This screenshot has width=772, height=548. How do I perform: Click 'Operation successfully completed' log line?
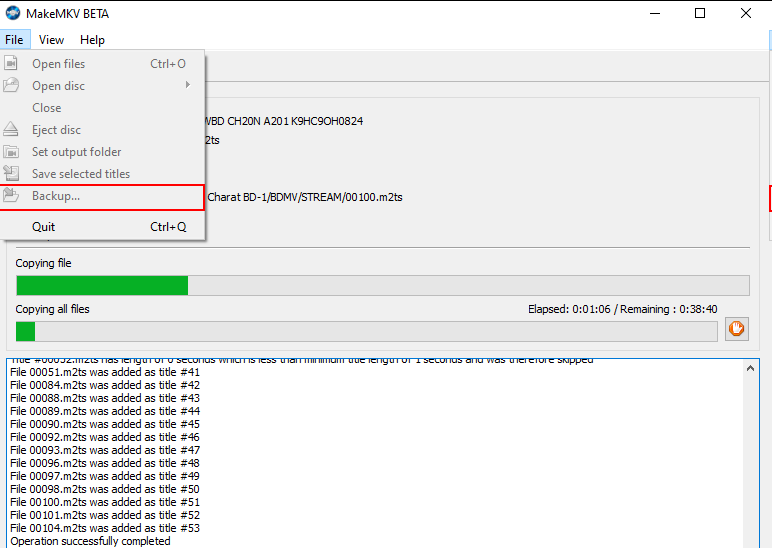point(90,541)
